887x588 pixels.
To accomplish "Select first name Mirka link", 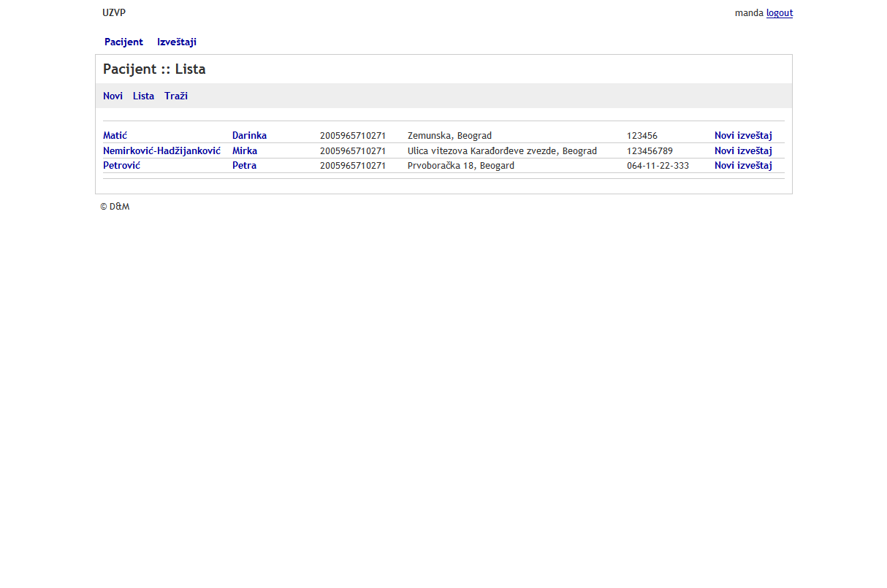I will (244, 151).
